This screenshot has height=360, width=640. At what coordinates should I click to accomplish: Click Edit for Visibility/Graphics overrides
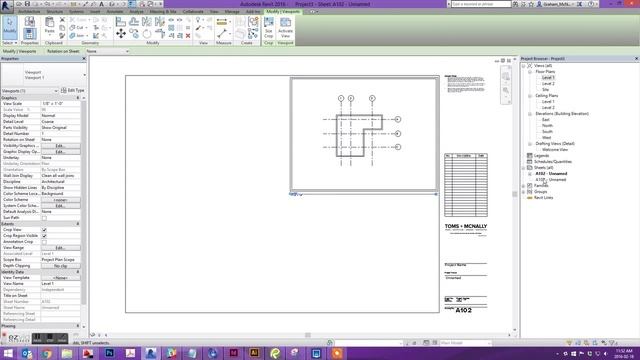point(60,146)
